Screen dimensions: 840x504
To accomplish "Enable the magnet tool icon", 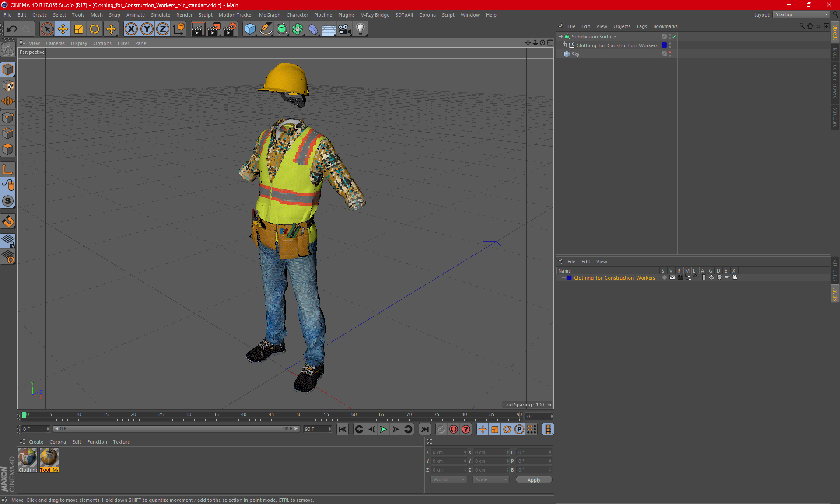I will 8,221.
